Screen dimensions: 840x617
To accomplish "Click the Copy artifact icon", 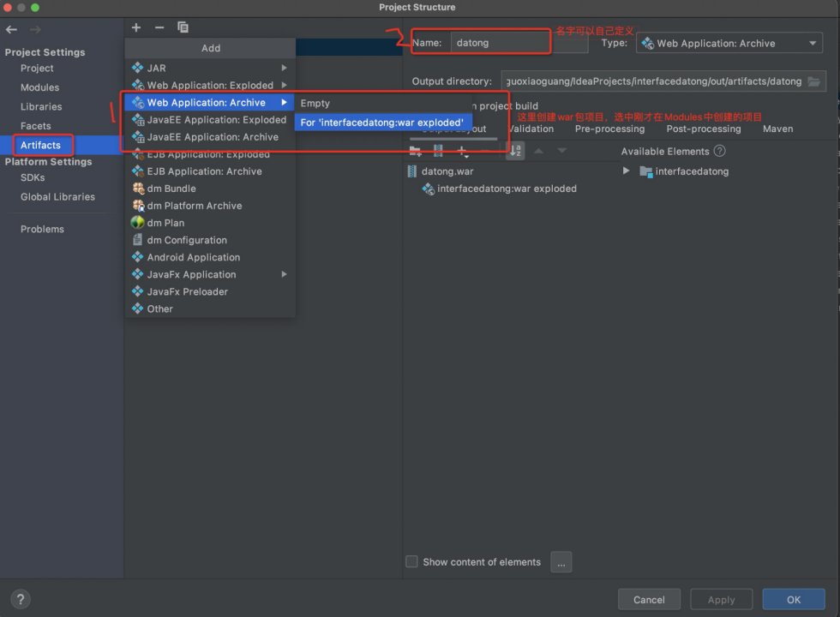I will (x=183, y=27).
